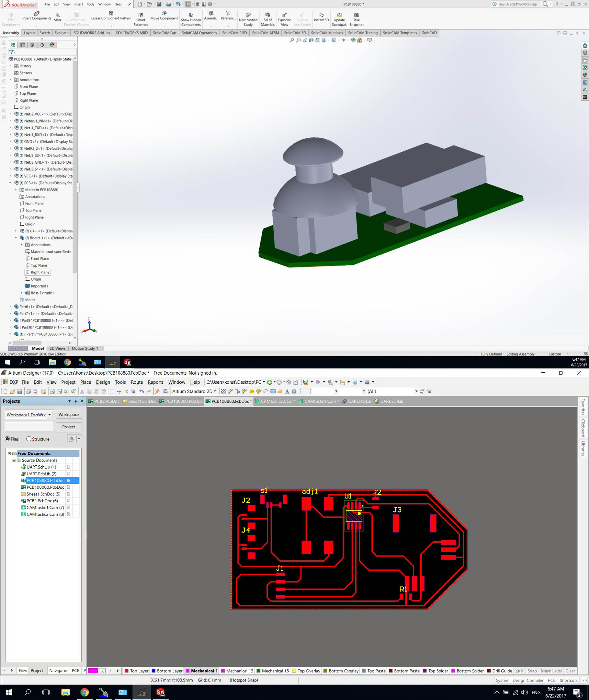
Task: Switch to Sheet1.SchDoc document tab
Action: [x=139, y=401]
